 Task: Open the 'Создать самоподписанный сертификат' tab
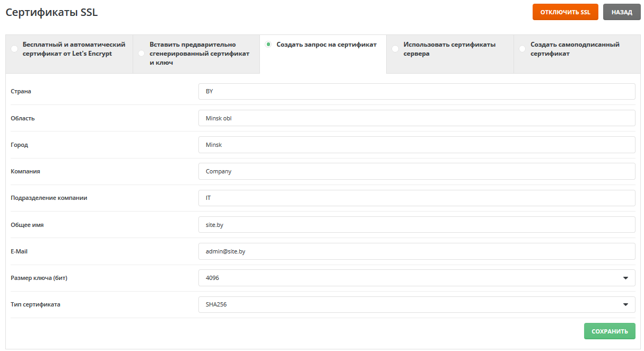[575, 49]
